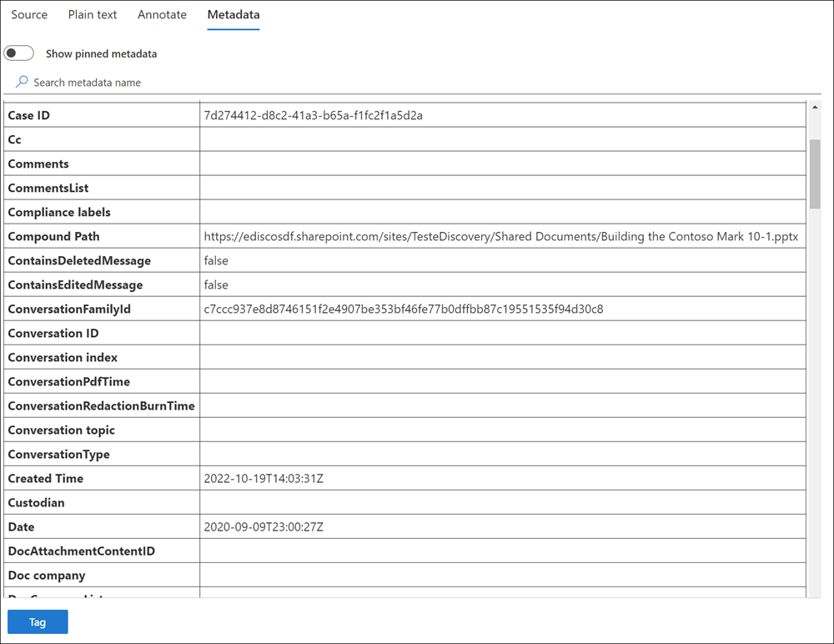Click the scrollbar up arrow
This screenshot has height=644, width=834.
click(x=815, y=107)
